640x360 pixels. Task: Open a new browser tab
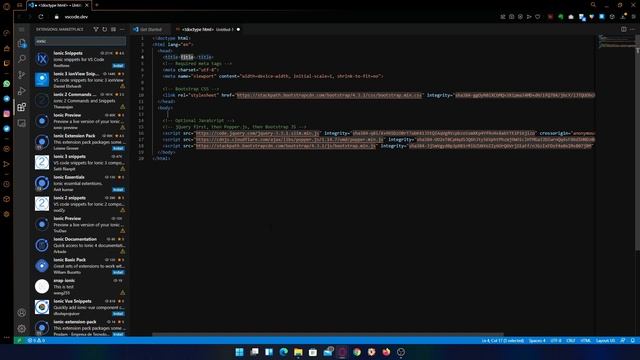click(97, 5)
